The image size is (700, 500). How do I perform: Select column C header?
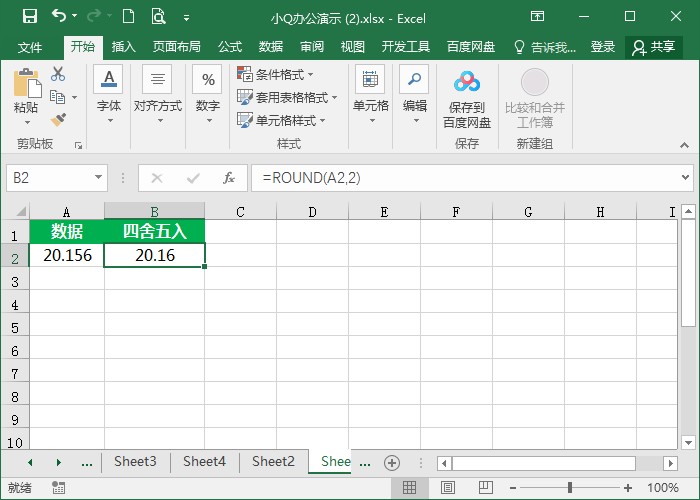point(240,212)
